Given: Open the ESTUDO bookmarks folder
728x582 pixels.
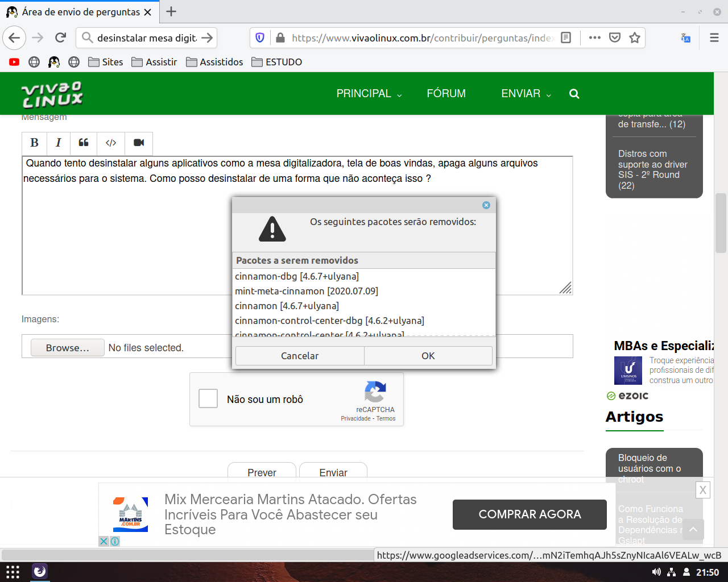Looking at the screenshot, I should point(277,62).
